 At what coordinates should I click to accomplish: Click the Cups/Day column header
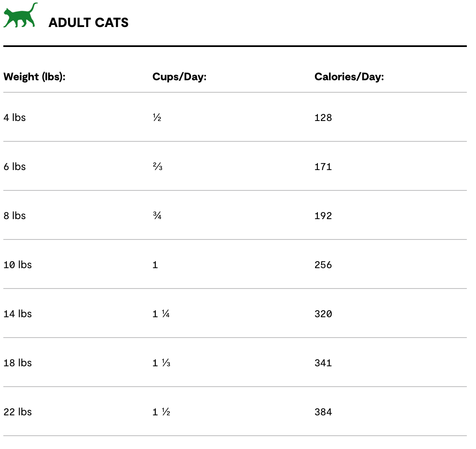click(x=179, y=77)
